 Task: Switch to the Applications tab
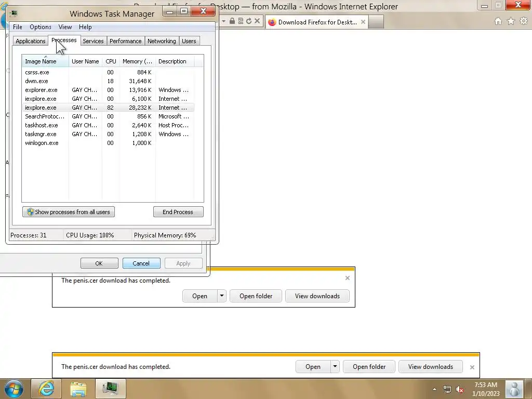31,41
